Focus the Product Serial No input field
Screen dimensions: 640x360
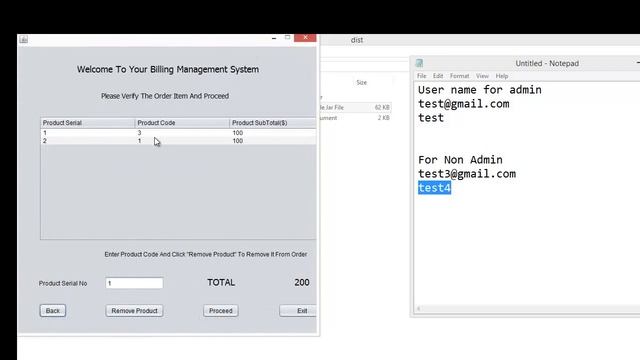click(x=134, y=283)
